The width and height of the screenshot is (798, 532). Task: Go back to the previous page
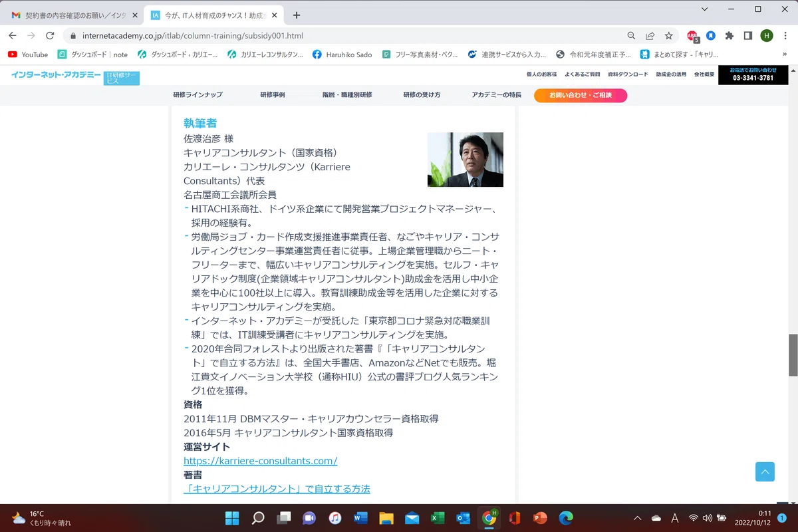click(13, 36)
